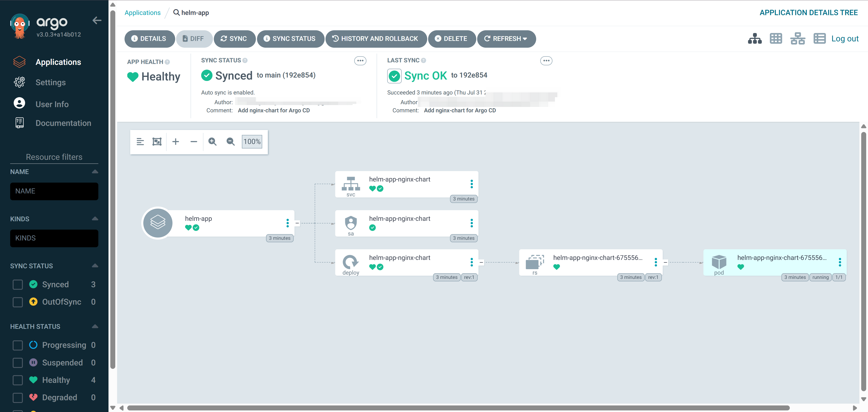Open the pod node kebab menu
This screenshot has height=412, width=868.
pos(839,262)
